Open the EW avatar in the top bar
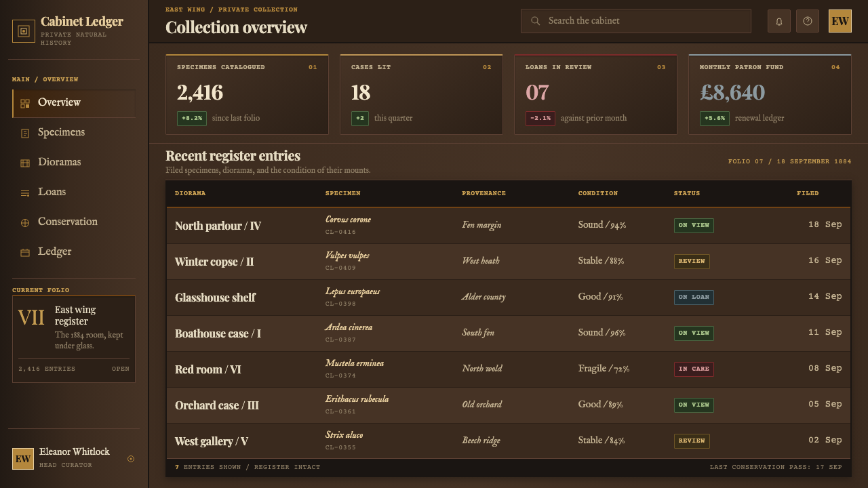The height and width of the screenshot is (488, 868). [x=840, y=21]
